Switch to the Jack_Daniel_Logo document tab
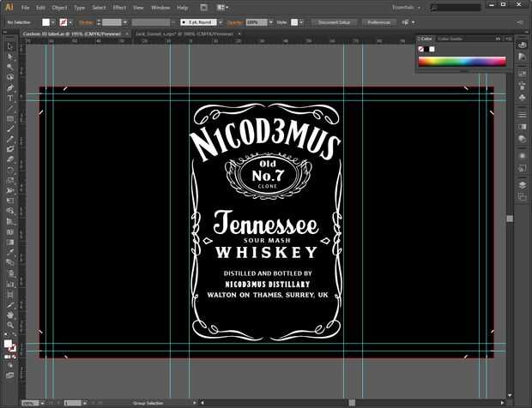The image size is (532, 408). [184, 34]
